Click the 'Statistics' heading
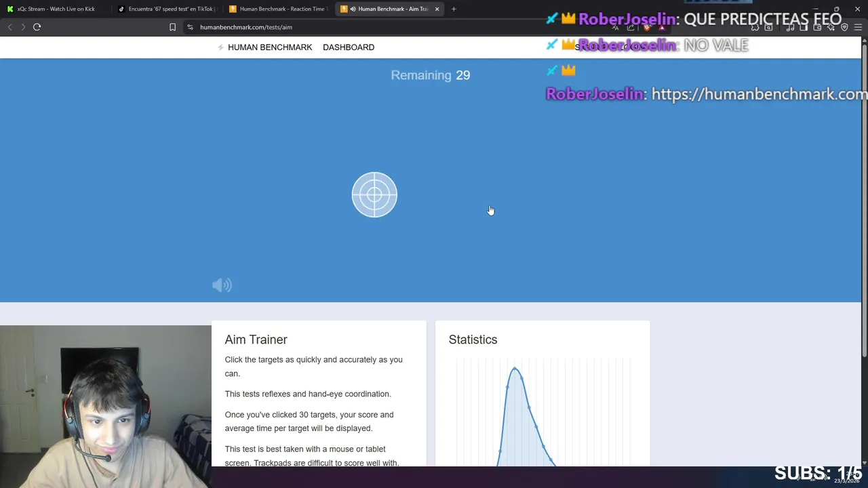The image size is (868, 488). [x=473, y=340]
